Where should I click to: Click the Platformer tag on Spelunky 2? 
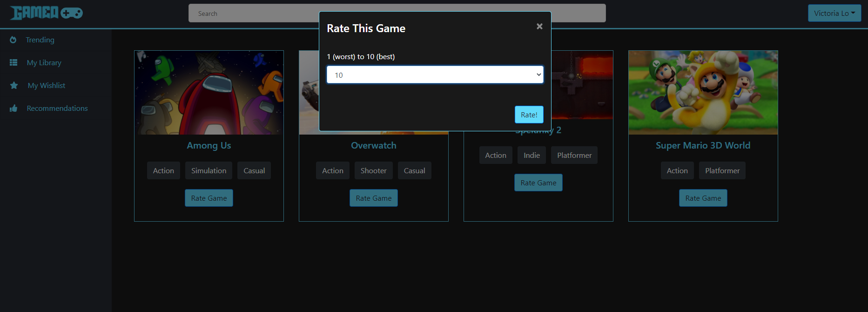point(574,155)
